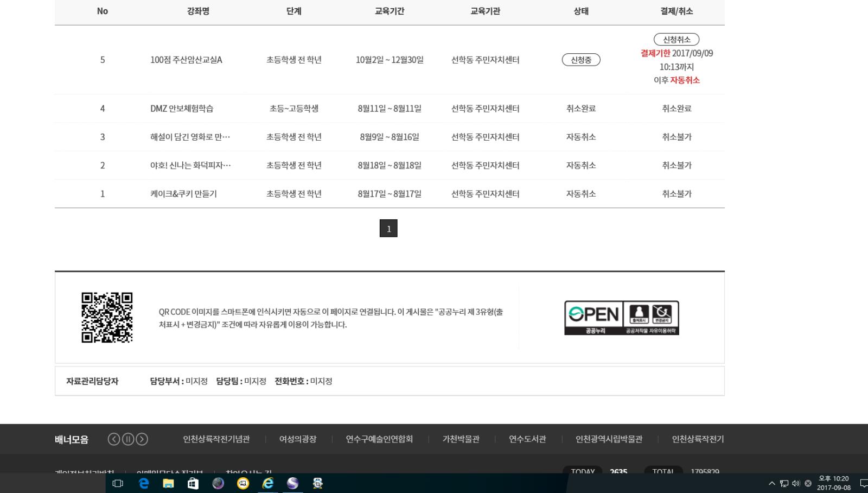This screenshot has height=493, width=868.
Task: Click the period 8월18일 ~ 8월18일
Action: pyautogui.click(x=390, y=165)
